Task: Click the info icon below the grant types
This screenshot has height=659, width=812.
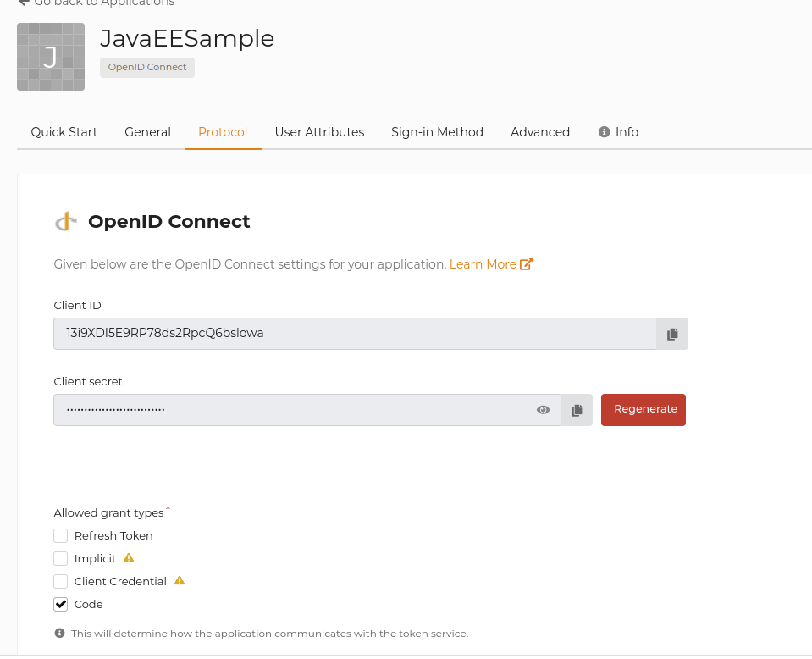Action: point(60,633)
